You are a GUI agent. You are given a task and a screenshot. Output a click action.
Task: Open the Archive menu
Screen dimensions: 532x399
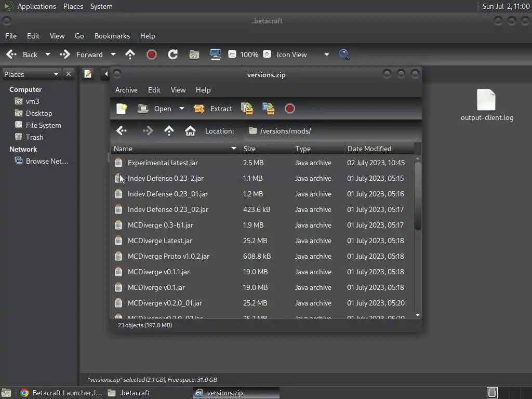point(126,90)
